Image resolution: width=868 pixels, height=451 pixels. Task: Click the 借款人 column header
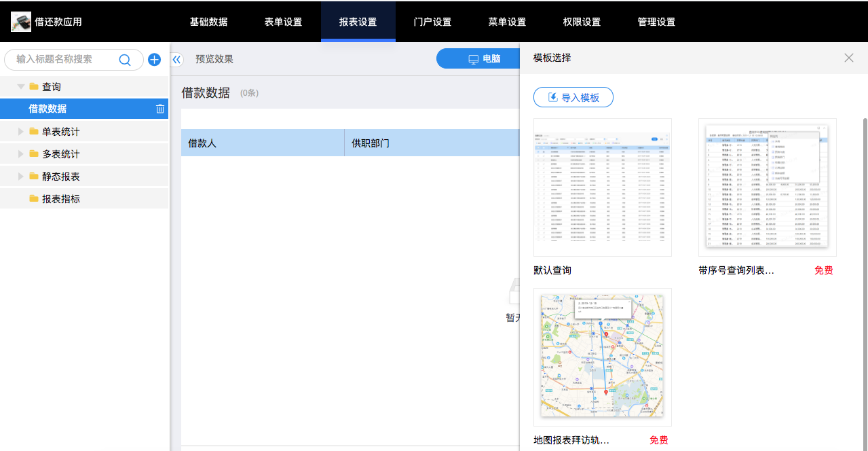pos(263,143)
